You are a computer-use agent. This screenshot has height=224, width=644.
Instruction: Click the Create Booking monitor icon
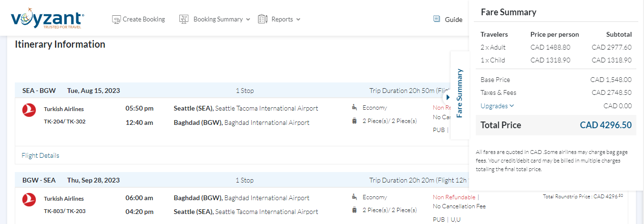pos(116,20)
